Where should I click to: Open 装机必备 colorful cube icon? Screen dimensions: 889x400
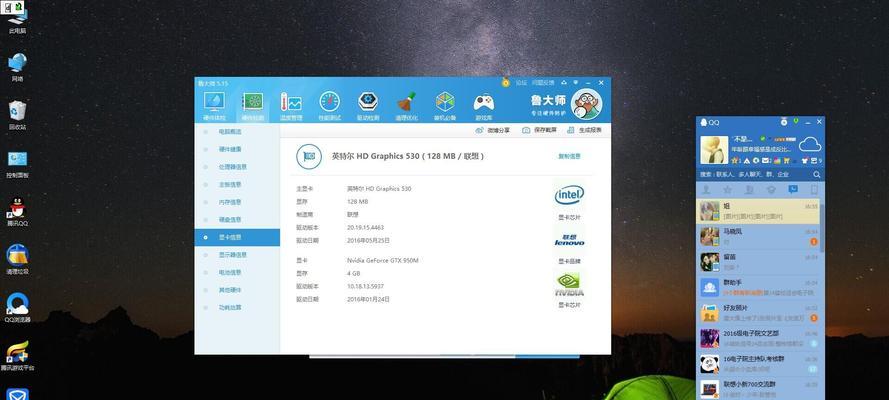[445, 102]
